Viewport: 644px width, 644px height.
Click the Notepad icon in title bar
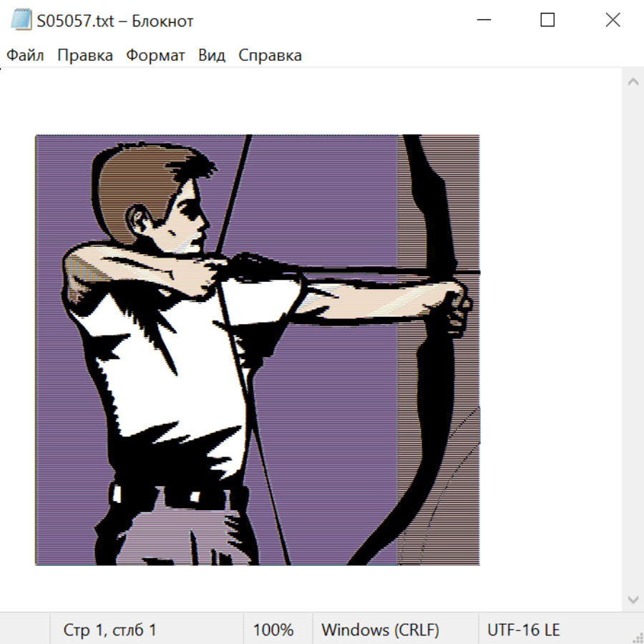click(x=20, y=20)
